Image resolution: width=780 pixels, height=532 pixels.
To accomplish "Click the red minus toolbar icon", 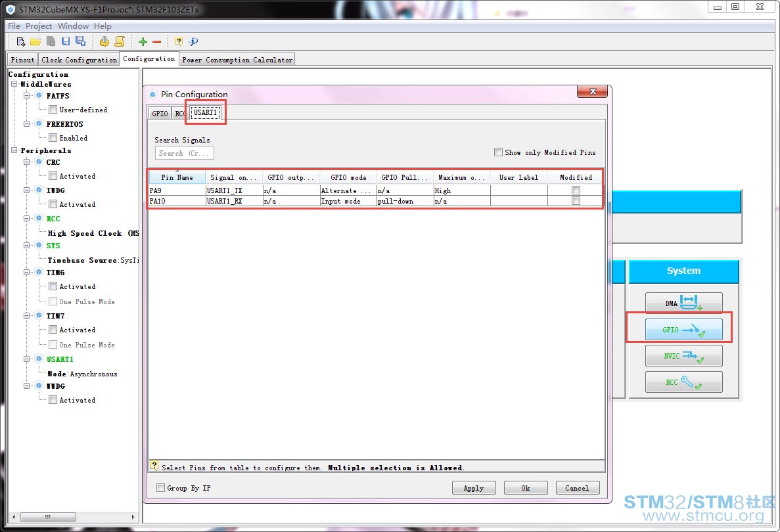I will [x=156, y=42].
